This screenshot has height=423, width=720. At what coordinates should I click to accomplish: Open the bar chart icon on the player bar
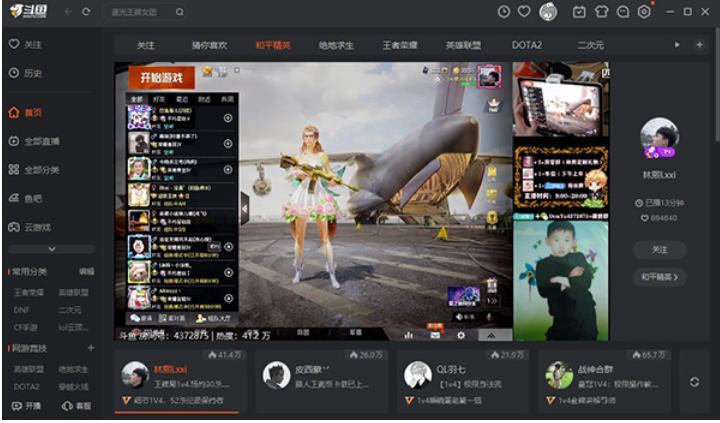pyautogui.click(x=408, y=335)
